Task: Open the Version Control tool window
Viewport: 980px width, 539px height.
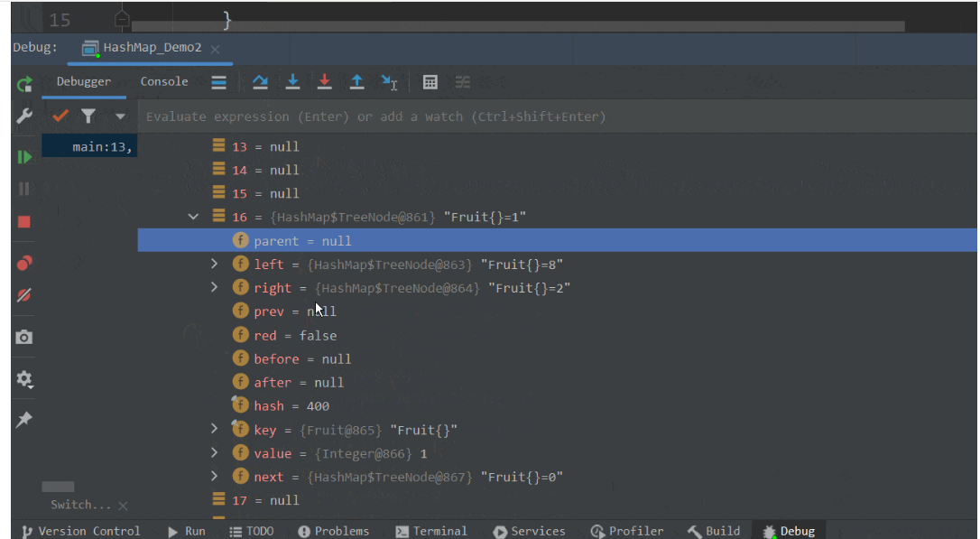Action: pos(80,531)
